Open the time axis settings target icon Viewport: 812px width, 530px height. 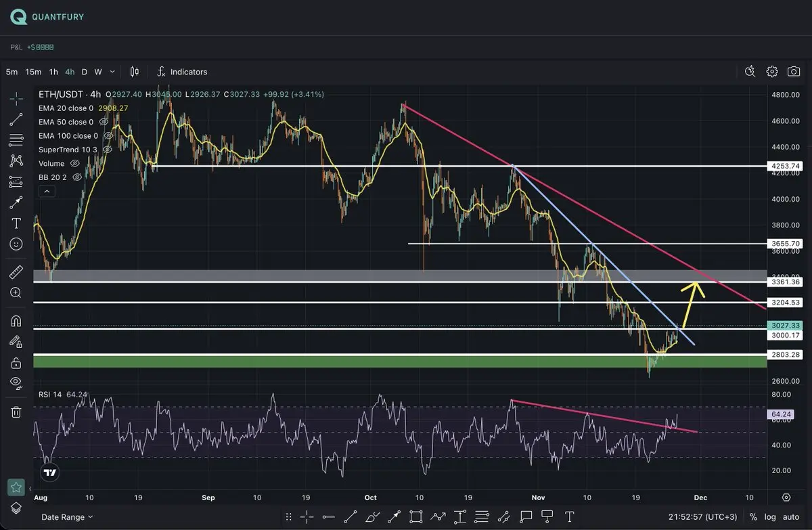coord(786,498)
